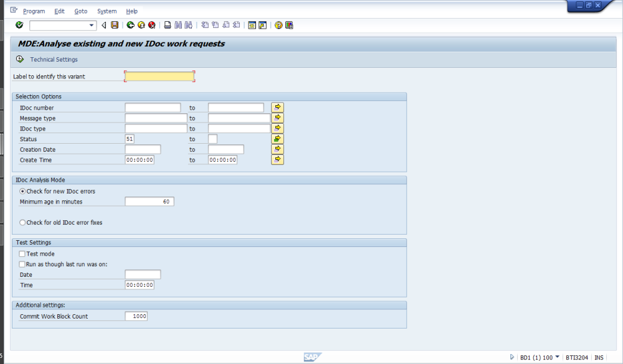
Task: Click the Generate Shortcut icon
Action: coord(263,25)
